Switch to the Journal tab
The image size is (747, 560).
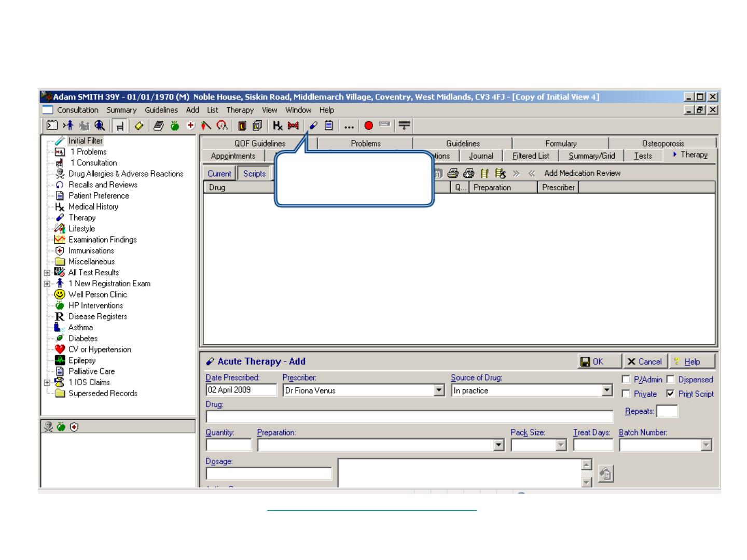pyautogui.click(x=481, y=156)
